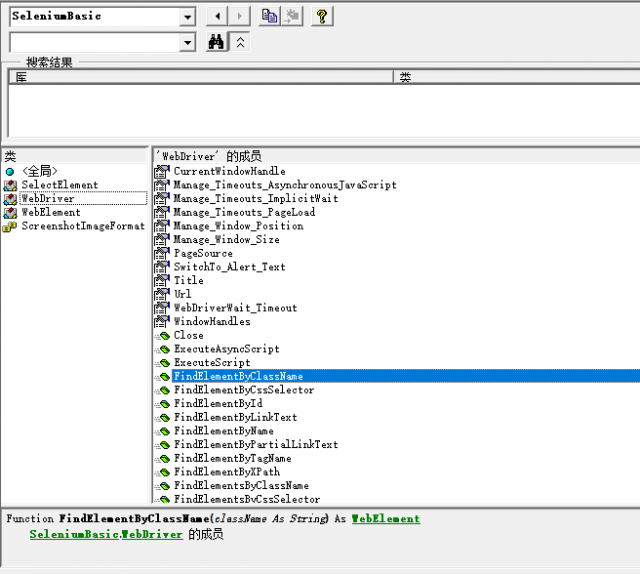Click inside the search text combo box

(93, 42)
